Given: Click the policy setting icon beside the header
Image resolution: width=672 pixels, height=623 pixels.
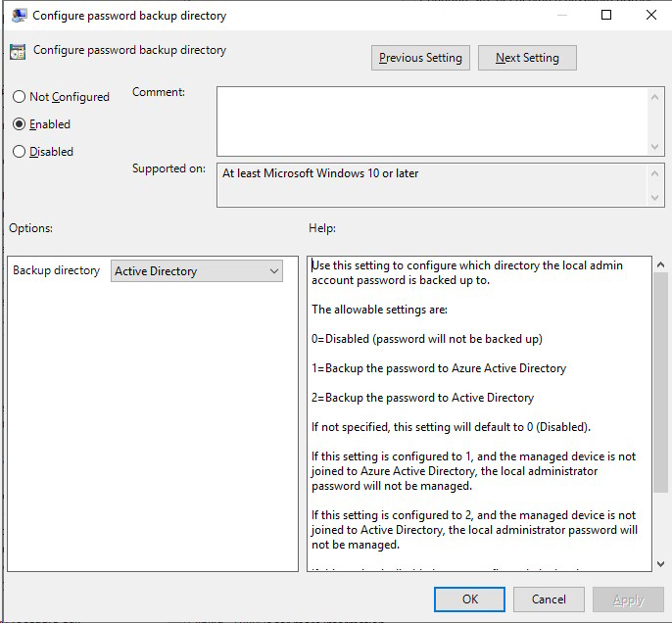Looking at the screenshot, I should coord(18,53).
